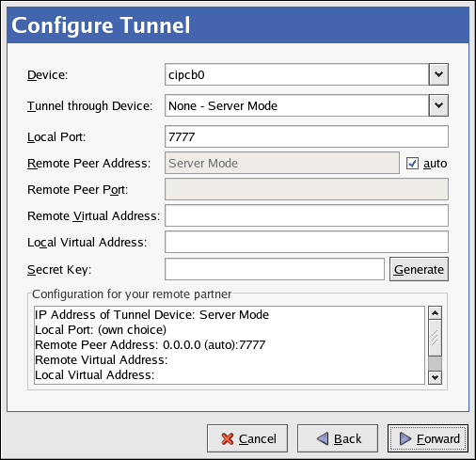Click the Local Port field showing 7777
Viewport: 476px width, 460px height.
coord(307,136)
